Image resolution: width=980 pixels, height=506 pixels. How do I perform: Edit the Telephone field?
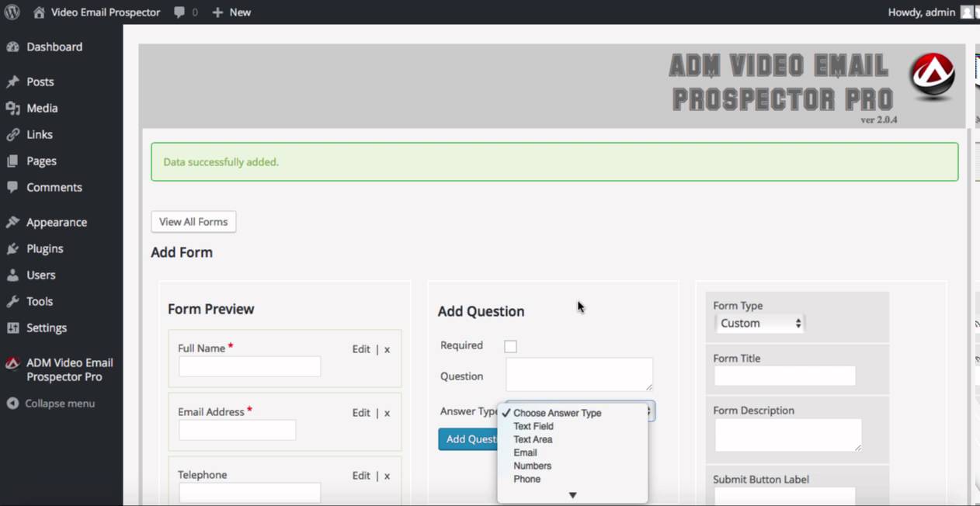tap(361, 476)
